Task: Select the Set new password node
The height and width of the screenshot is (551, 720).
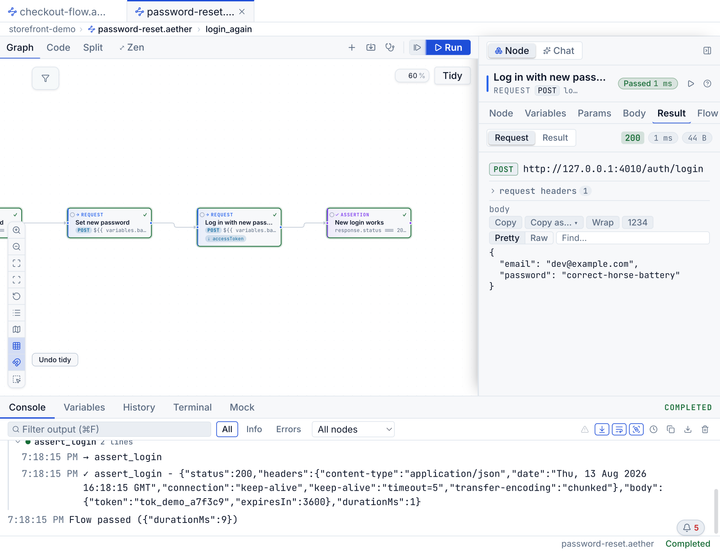Action: point(109,223)
